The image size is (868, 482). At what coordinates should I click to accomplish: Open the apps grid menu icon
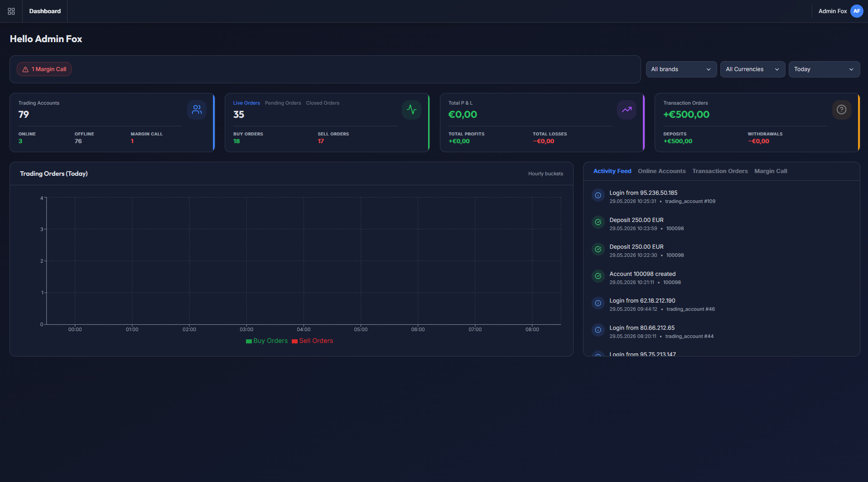[11, 11]
